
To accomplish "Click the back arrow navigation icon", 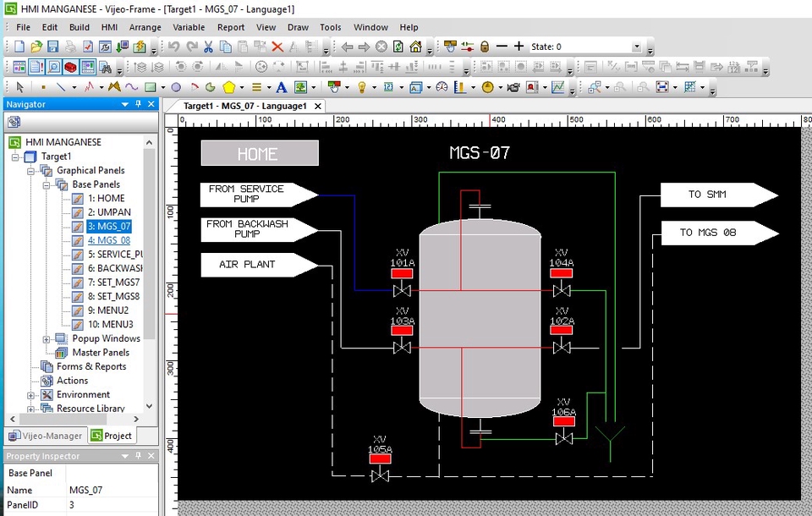I will pyautogui.click(x=347, y=47).
